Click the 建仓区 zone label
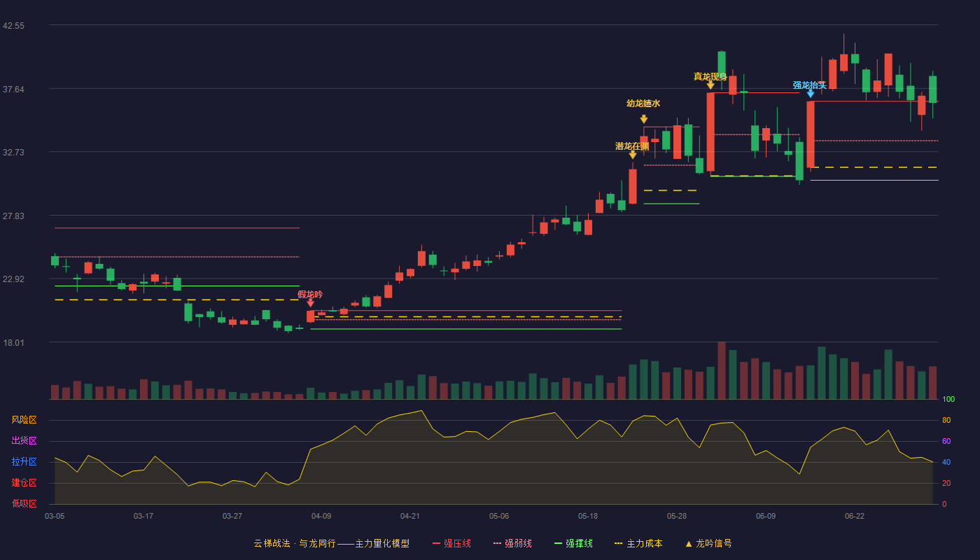 pos(24,483)
